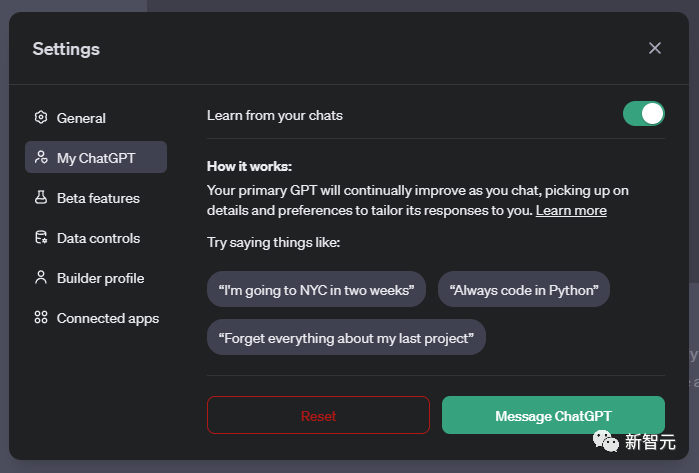This screenshot has height=473, width=699.
Task: Switch to the Beta features tab
Action: (98, 198)
